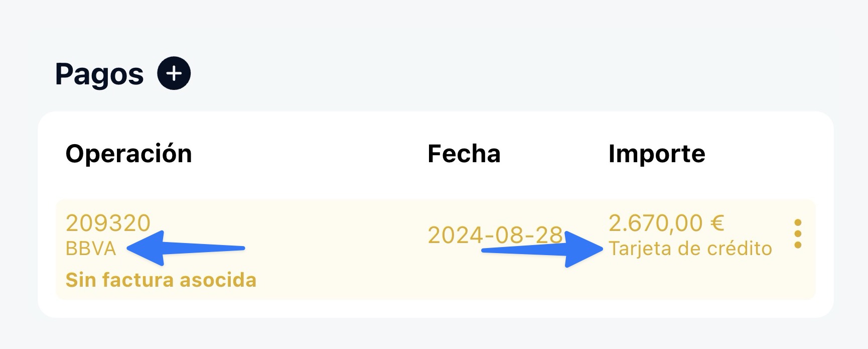Open operation number 209320
868x349 pixels.
pyautogui.click(x=108, y=223)
